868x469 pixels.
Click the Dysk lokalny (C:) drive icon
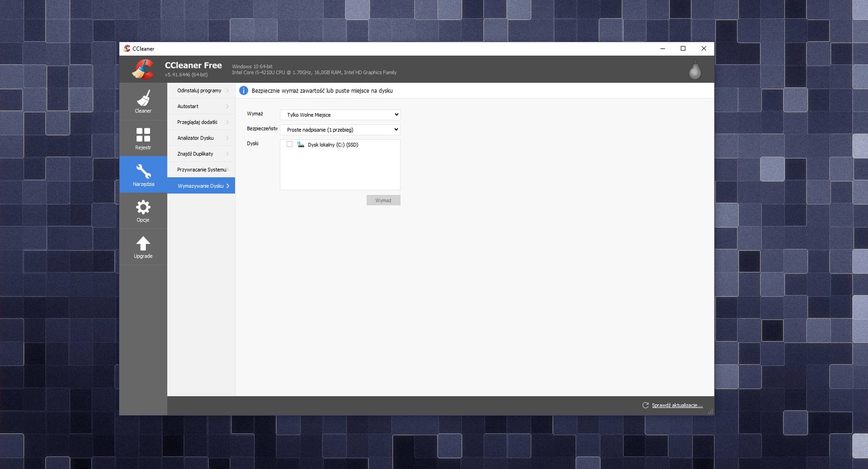(301, 144)
